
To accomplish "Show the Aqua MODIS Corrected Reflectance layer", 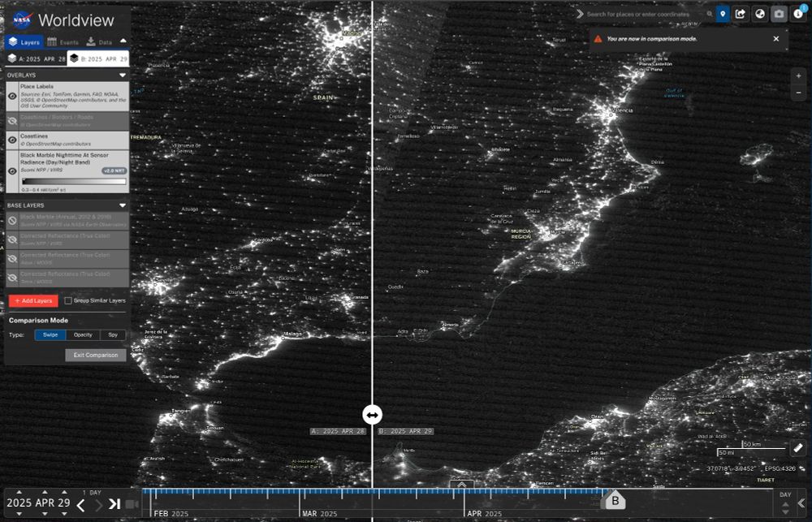I will point(12,258).
